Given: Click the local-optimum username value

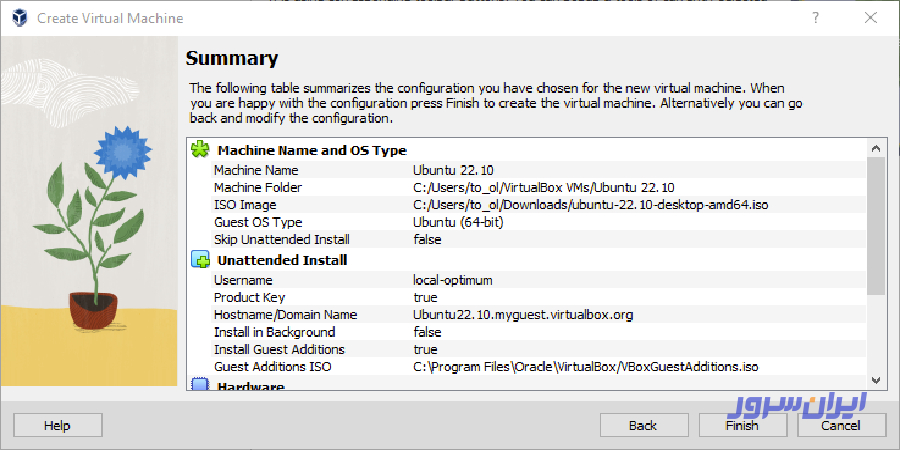Looking at the screenshot, I should coord(453,280).
